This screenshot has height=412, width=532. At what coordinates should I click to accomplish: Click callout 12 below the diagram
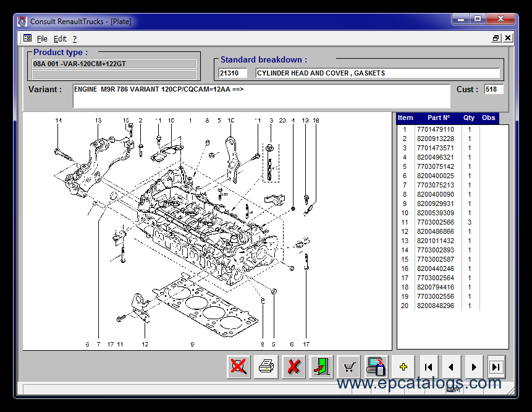[x=145, y=345]
